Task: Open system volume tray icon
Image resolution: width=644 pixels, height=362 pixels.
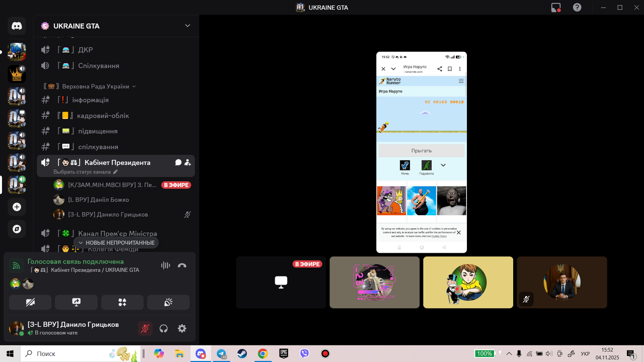Action: 549,353
